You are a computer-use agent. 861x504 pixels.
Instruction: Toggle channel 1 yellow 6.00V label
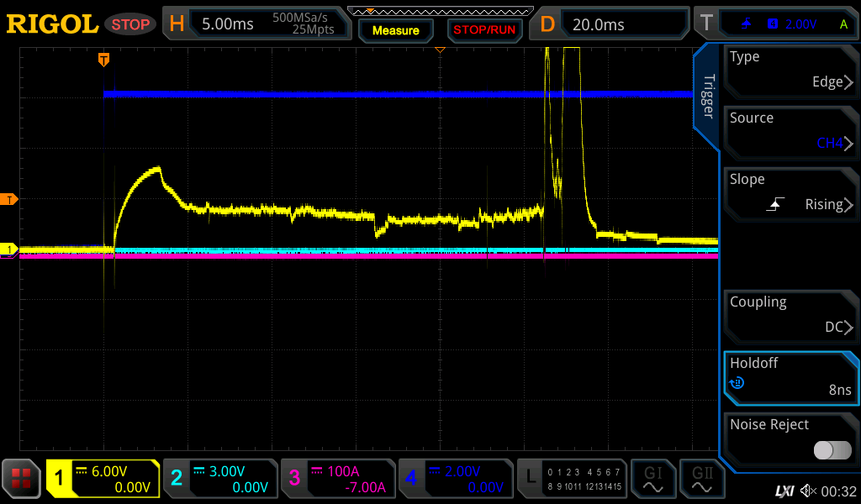pyautogui.click(x=103, y=479)
